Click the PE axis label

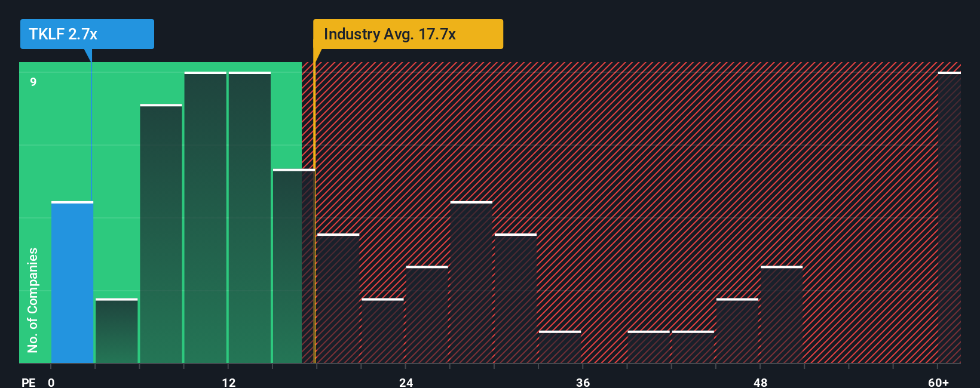pyautogui.click(x=29, y=383)
